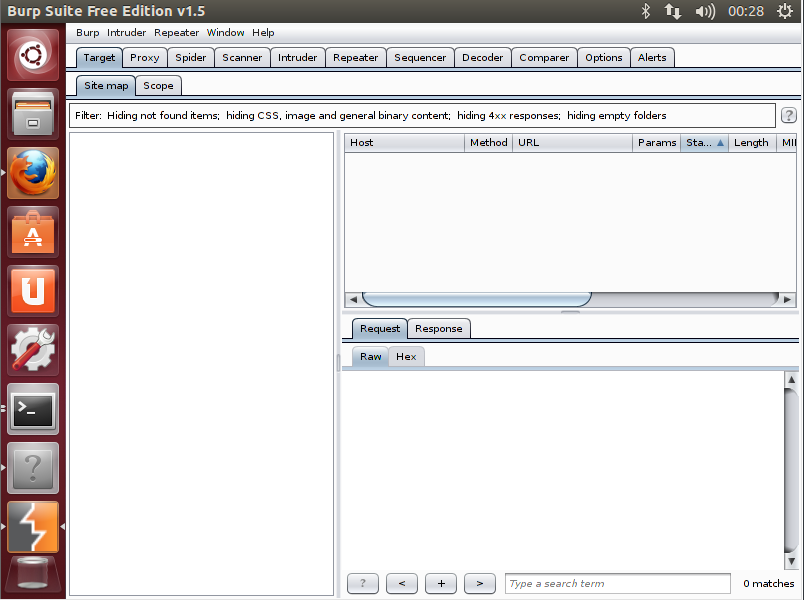Switch to the Decoder tab

click(483, 58)
